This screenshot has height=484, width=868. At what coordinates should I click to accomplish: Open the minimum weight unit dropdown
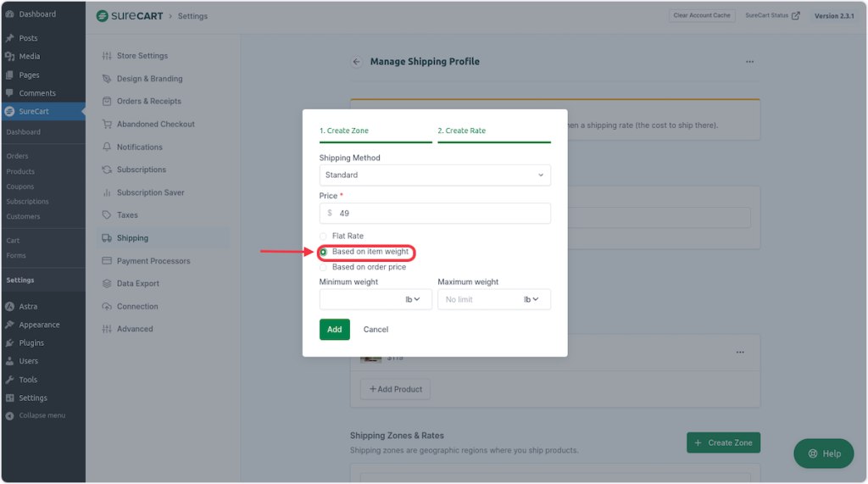click(414, 299)
